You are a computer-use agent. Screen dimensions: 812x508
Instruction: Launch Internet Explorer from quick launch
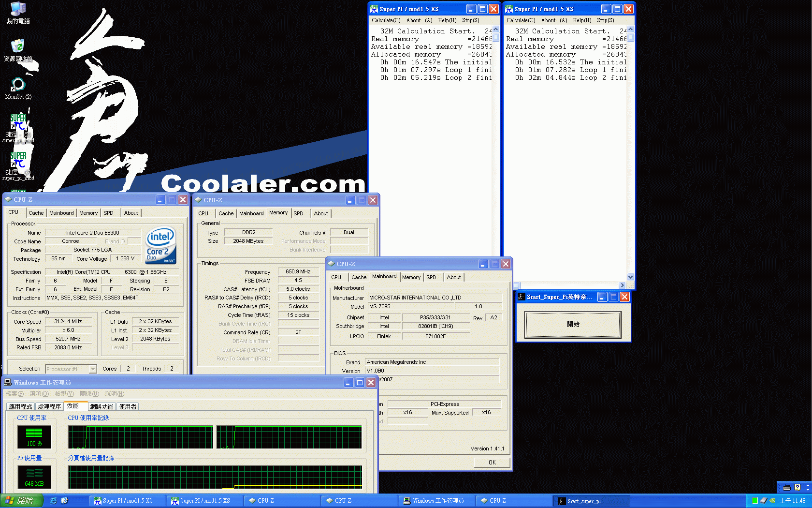(53, 501)
